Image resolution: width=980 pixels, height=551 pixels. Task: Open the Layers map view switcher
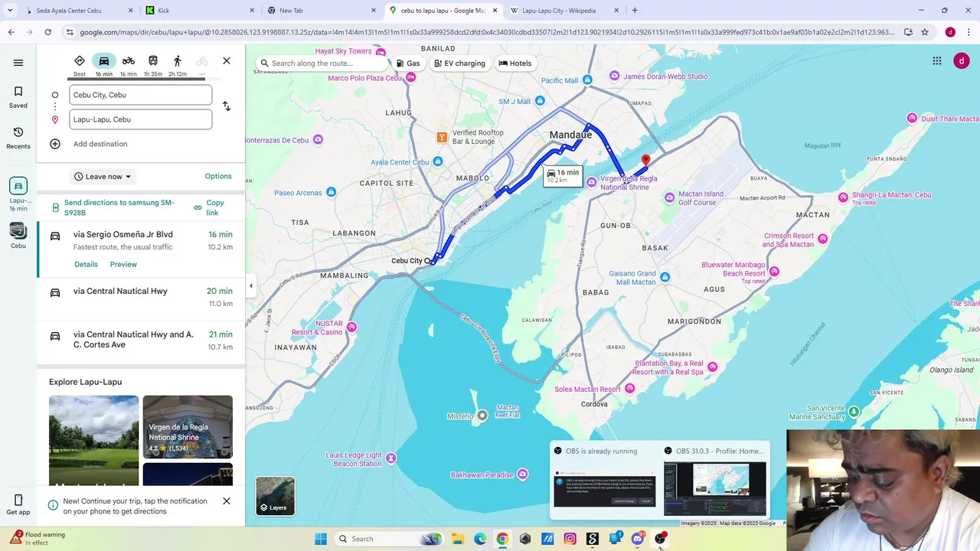276,496
